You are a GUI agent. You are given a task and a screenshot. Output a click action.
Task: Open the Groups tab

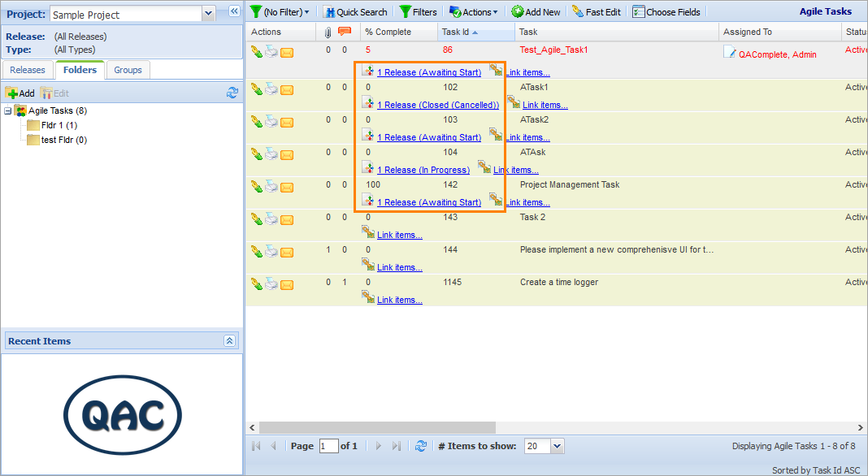pos(128,70)
